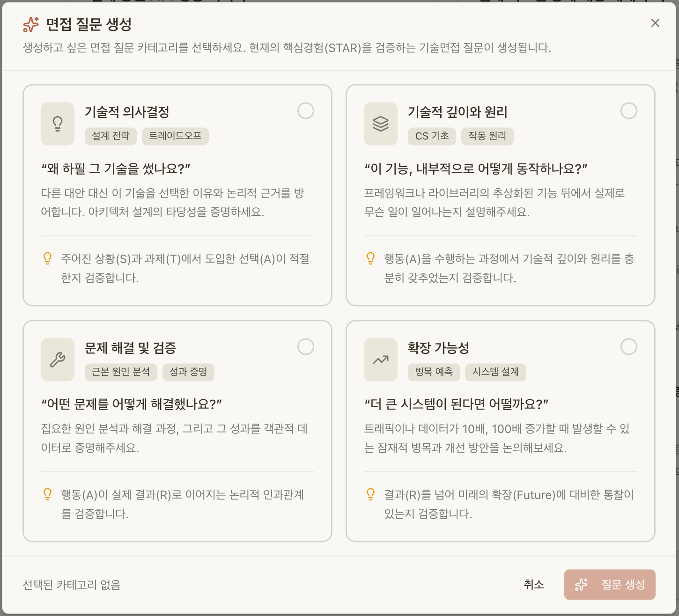679x616 pixels.
Task: Select the radio button for 기술적 깊이와 원리
Action: pyautogui.click(x=629, y=111)
